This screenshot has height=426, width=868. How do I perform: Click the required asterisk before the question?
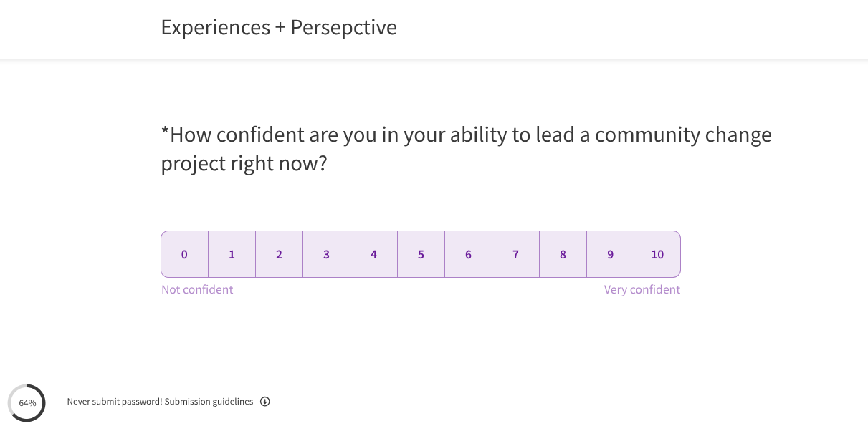coord(165,133)
